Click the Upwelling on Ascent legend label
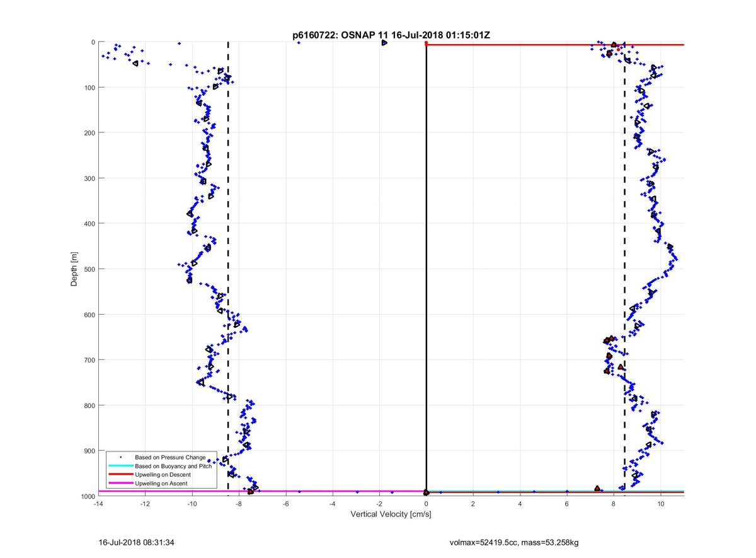 [161, 483]
